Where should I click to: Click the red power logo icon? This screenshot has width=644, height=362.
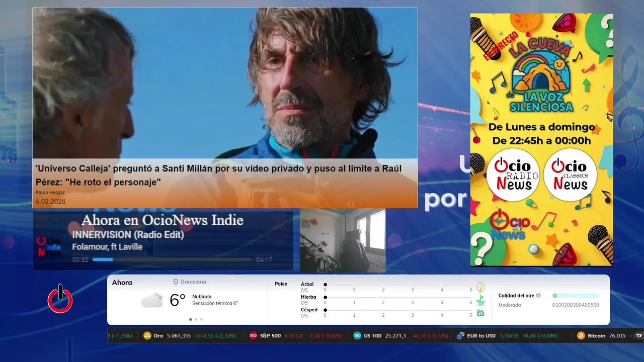[x=60, y=299]
